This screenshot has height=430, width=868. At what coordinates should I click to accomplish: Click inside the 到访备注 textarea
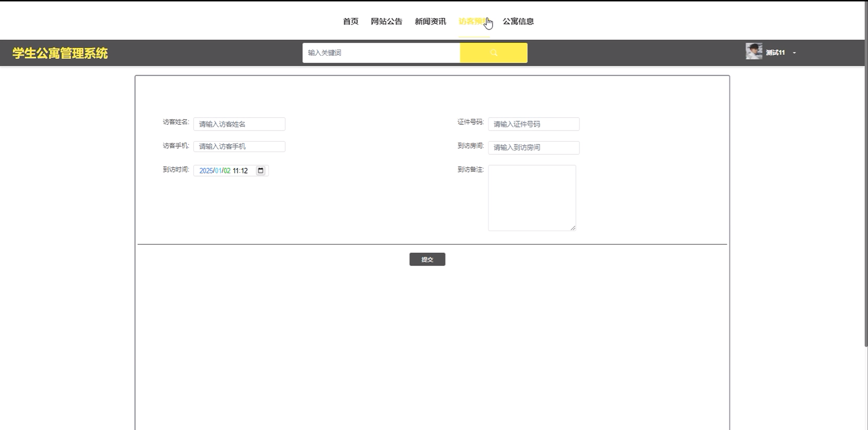coord(532,198)
